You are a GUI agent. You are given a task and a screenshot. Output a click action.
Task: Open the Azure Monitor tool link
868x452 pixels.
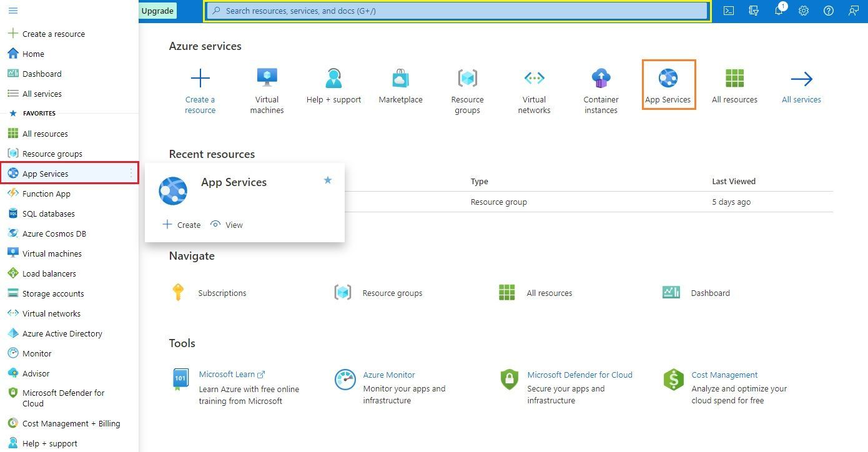point(389,375)
